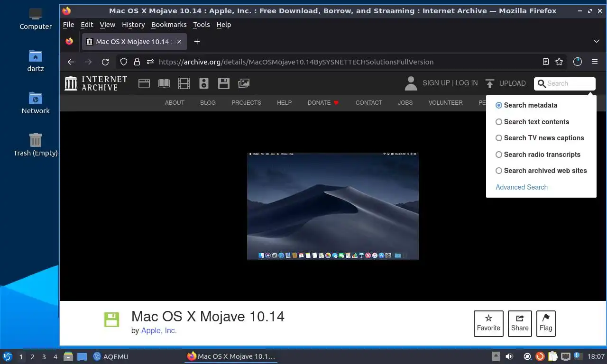Open the dartz home folder icon
607x364 pixels.
coord(36,61)
